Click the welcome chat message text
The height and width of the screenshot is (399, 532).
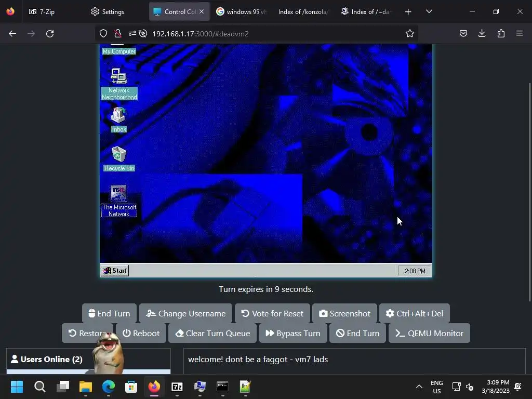pyautogui.click(x=258, y=360)
